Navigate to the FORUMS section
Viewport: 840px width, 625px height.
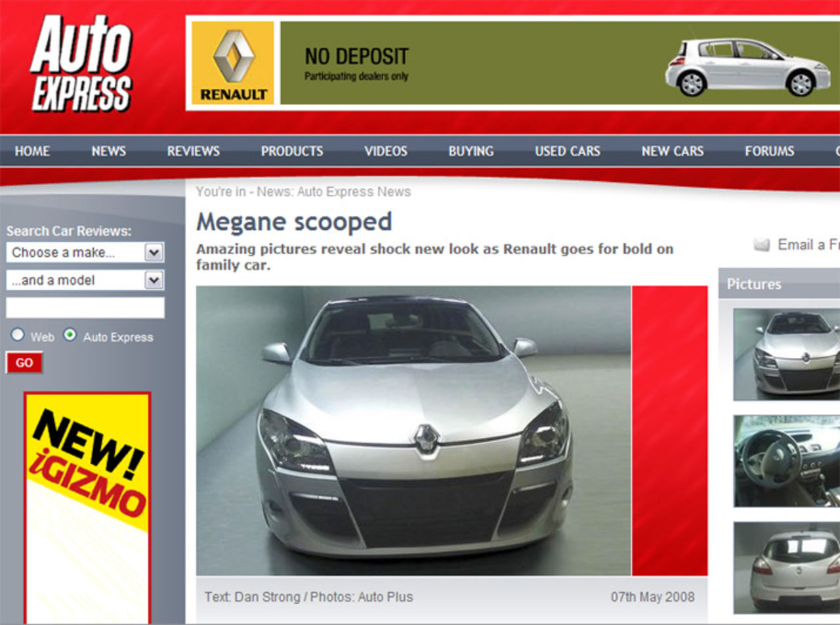pyautogui.click(x=769, y=151)
